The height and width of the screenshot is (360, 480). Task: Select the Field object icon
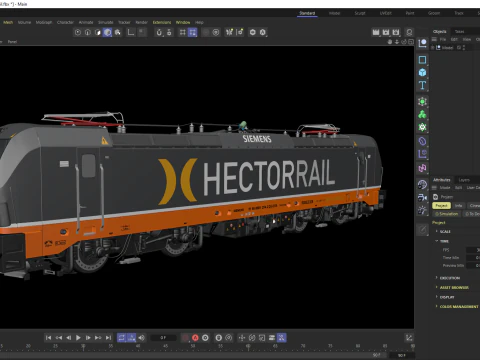422,168
